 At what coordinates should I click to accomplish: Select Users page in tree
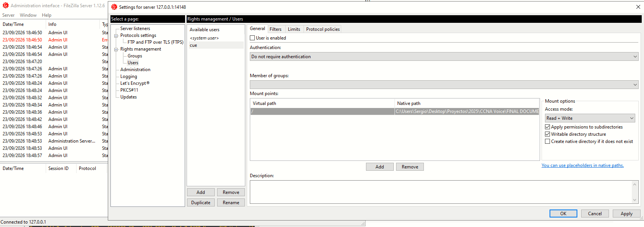133,63
